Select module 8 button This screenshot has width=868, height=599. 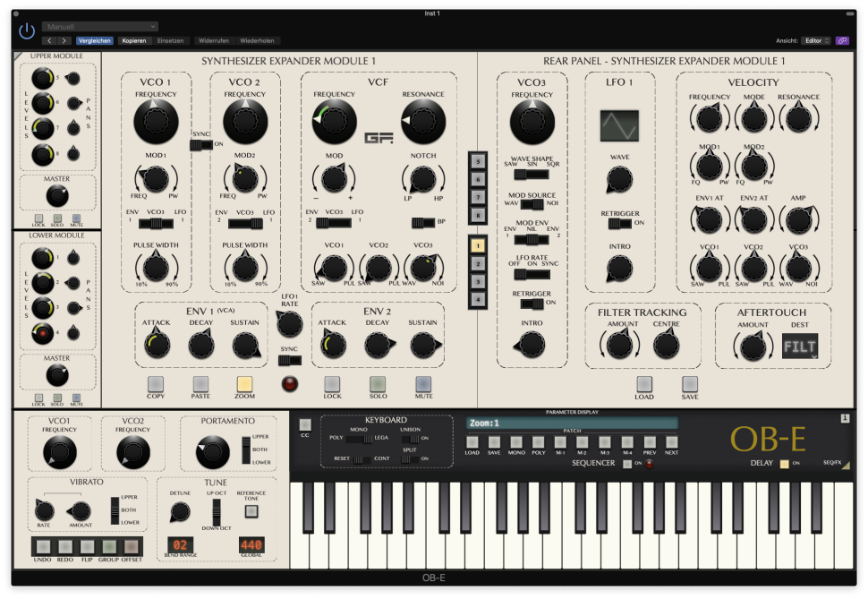478,215
